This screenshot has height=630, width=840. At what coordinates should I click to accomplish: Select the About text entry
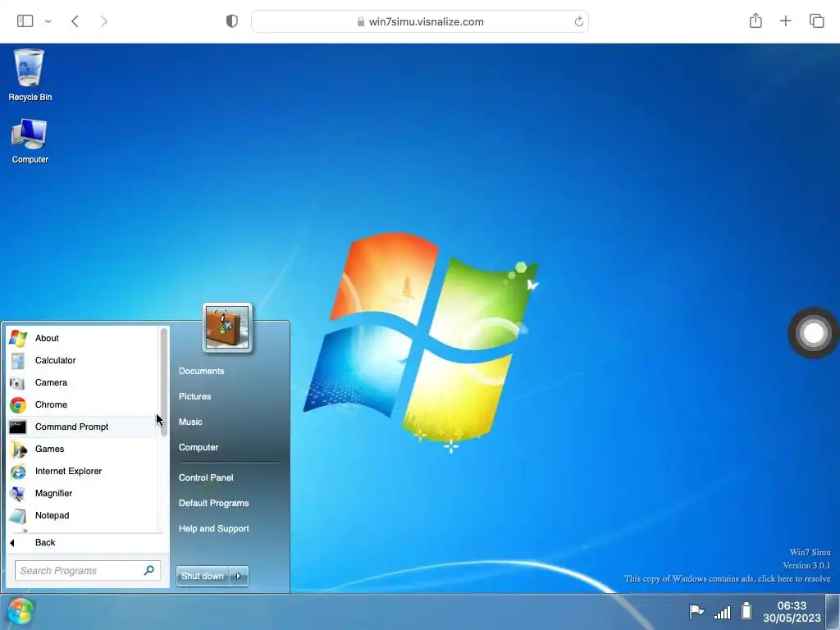tap(47, 338)
